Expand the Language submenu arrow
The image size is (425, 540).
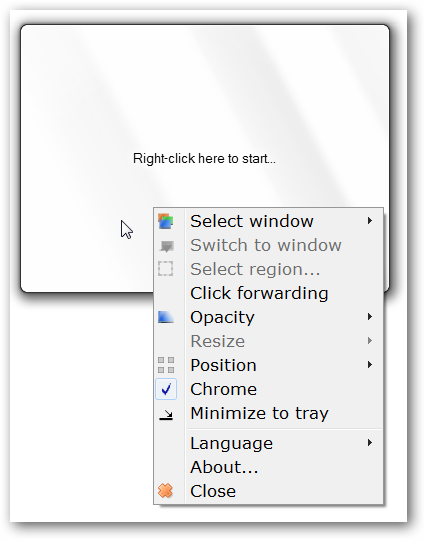[x=370, y=443]
